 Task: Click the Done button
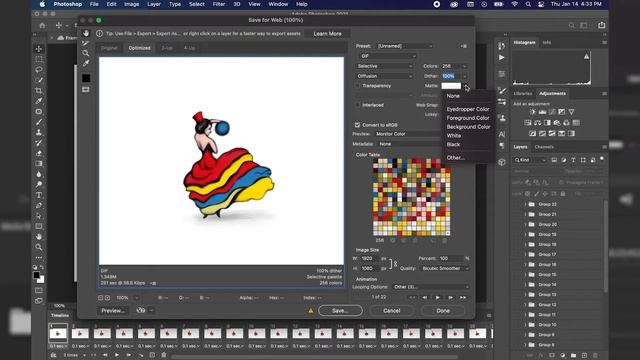point(443,311)
